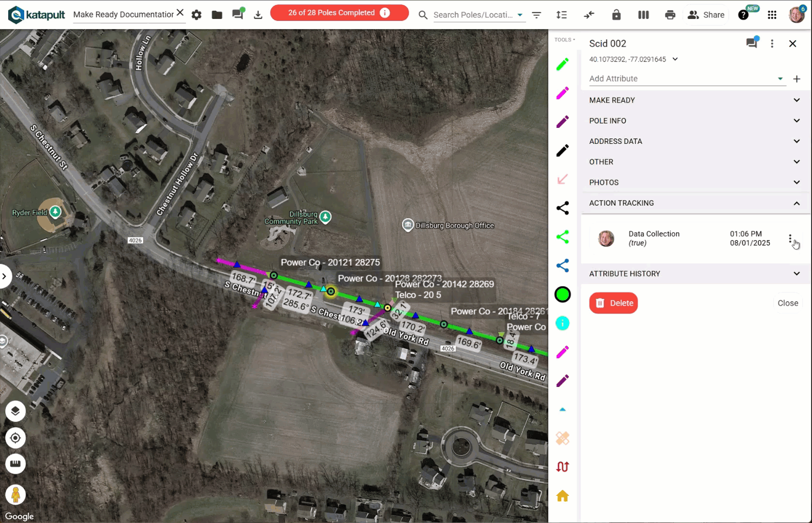Image resolution: width=812 pixels, height=523 pixels.
Task: Click the red reroute arrows tool
Action: 562,467
